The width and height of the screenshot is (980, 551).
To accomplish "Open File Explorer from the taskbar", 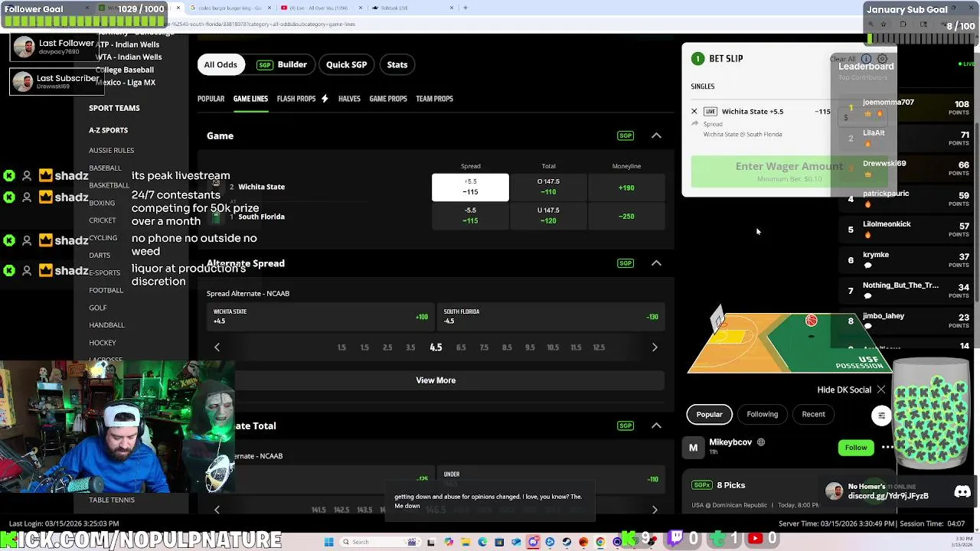I will tap(465, 542).
